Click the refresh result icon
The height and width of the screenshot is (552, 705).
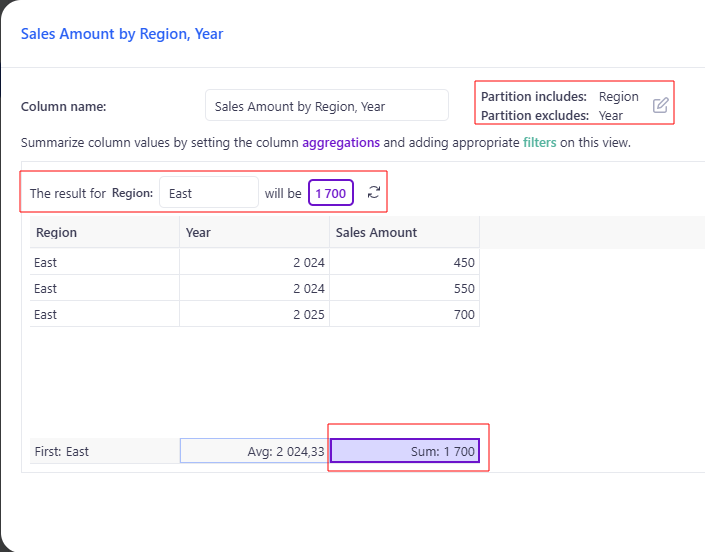click(374, 192)
